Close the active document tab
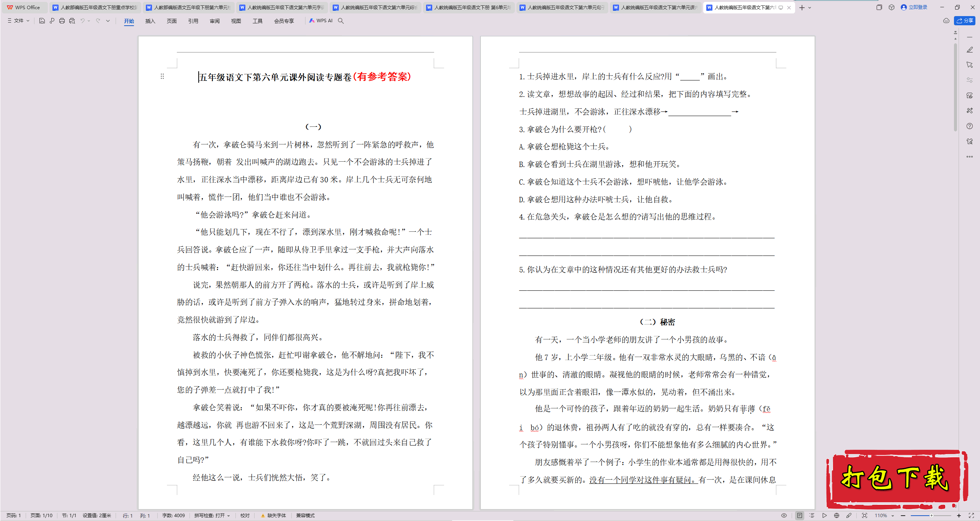 pos(789,7)
